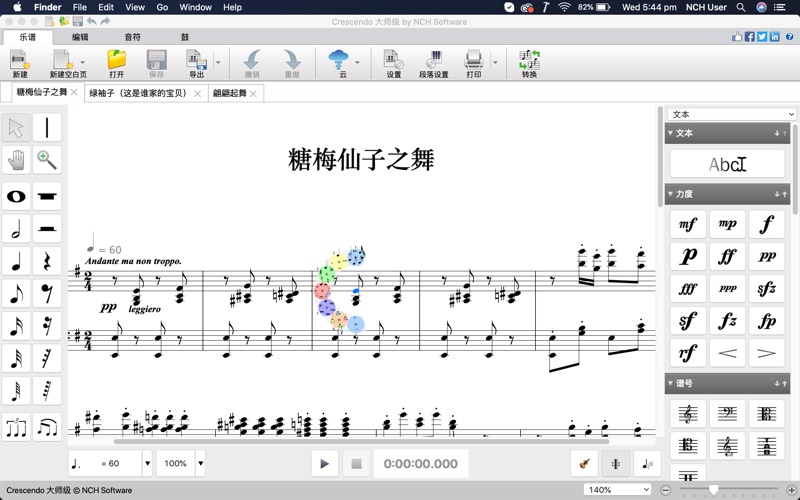Toggle the instrument violin button

coord(584,463)
